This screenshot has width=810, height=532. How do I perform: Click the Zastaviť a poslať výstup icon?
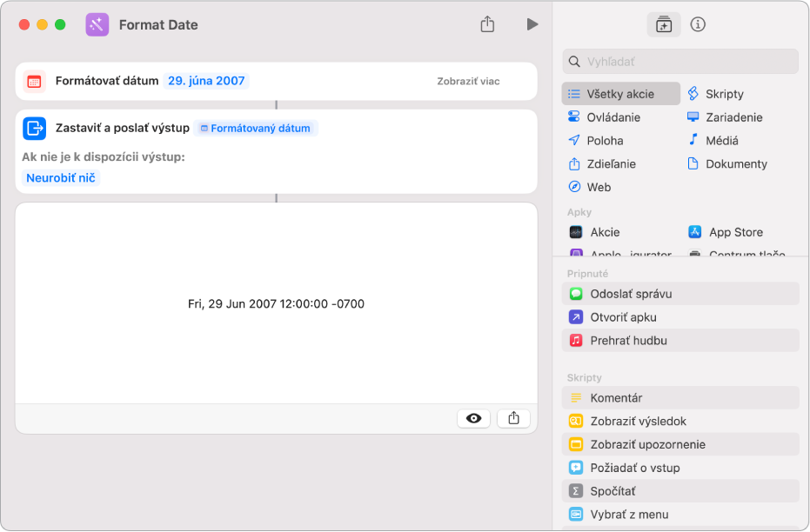(34, 128)
